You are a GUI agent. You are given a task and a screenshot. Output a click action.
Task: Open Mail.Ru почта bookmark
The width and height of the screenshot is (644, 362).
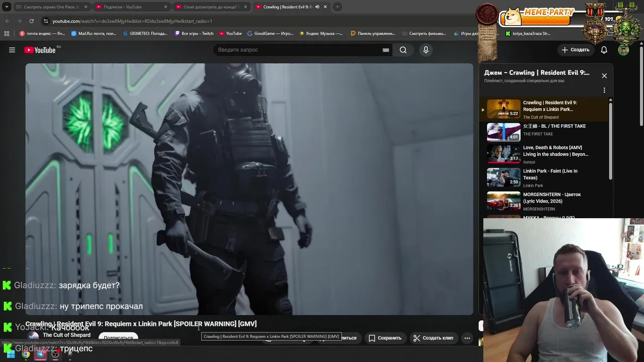[x=94, y=34]
